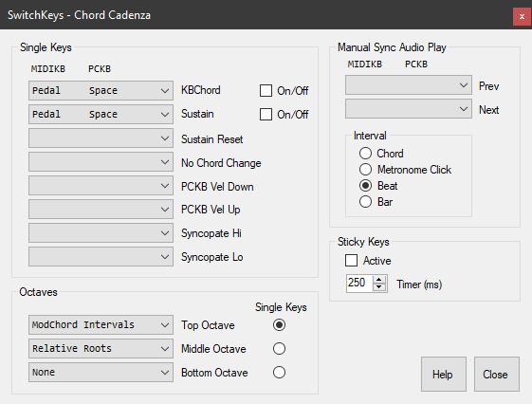Open the KBChord key dropdown
The height and width of the screenshot is (404, 532).
pyautogui.click(x=101, y=91)
